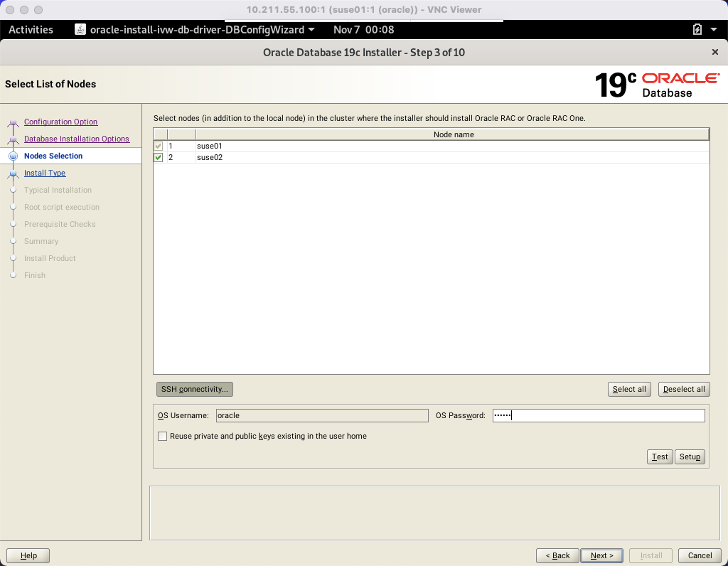The height and width of the screenshot is (566, 728).
Task: Go to Install Type step
Action: [45, 173]
